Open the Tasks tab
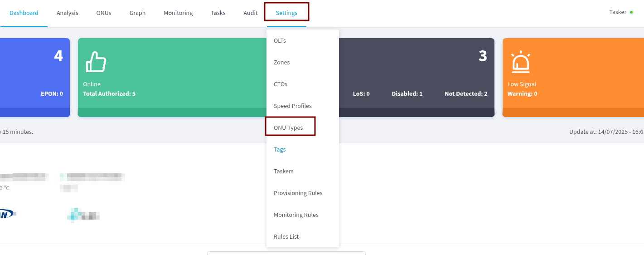The width and height of the screenshot is (644, 255). (x=218, y=13)
